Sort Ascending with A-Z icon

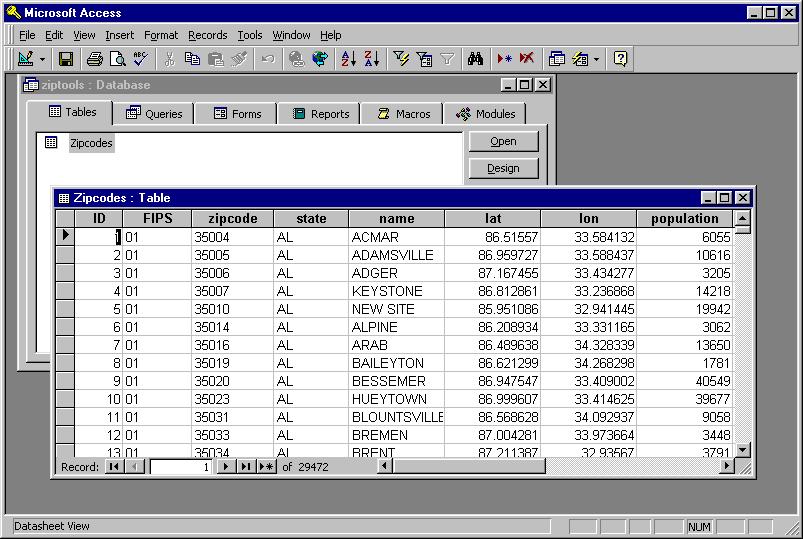pos(348,59)
